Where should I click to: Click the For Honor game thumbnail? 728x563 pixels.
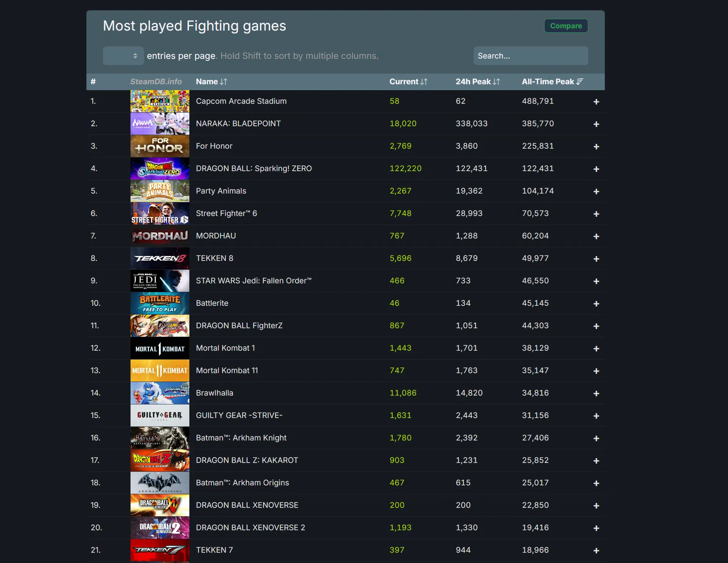(160, 146)
